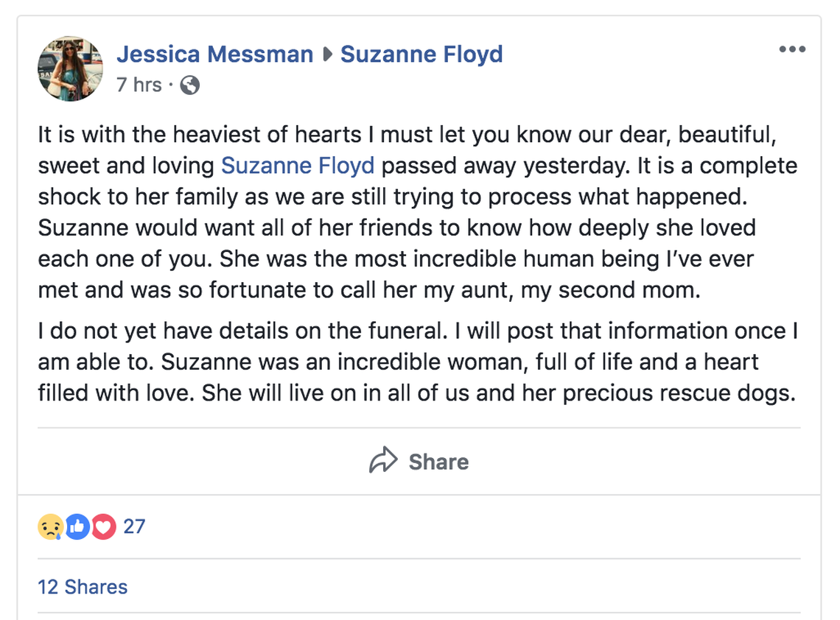Click the Suzanne Floyd tag inside the post text
The image size is (840, 620).
pyautogui.click(x=298, y=165)
